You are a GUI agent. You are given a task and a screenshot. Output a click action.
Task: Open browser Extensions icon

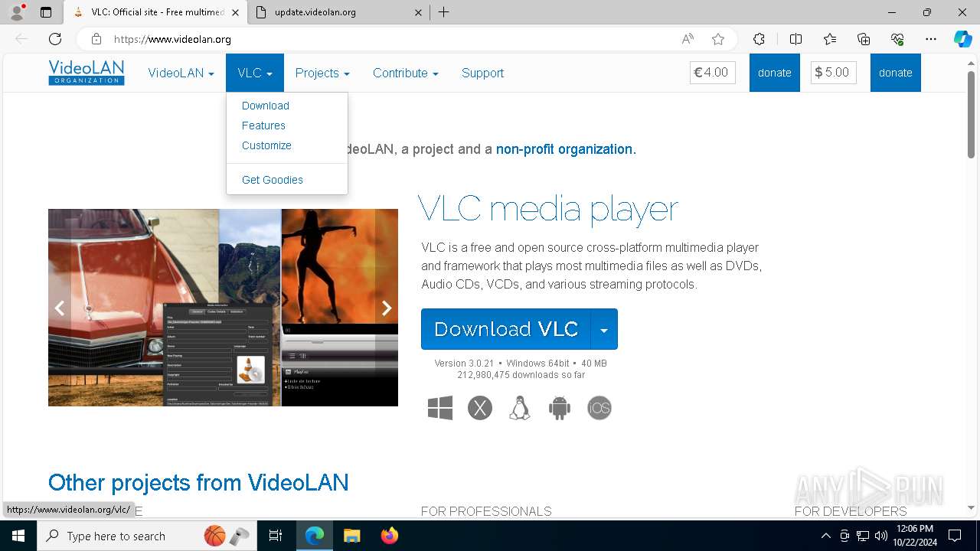tap(759, 39)
